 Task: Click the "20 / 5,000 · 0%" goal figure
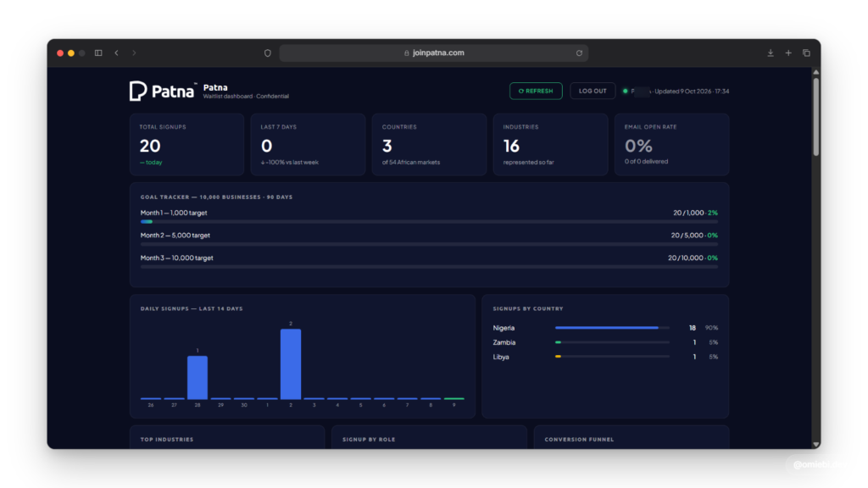[694, 236]
